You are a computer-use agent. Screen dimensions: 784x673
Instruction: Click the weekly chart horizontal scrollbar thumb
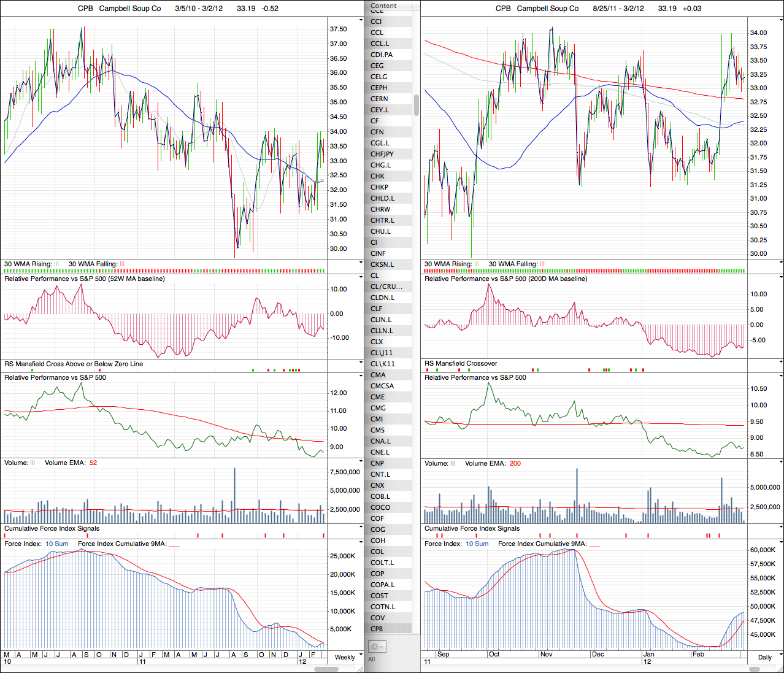[x=326, y=669]
